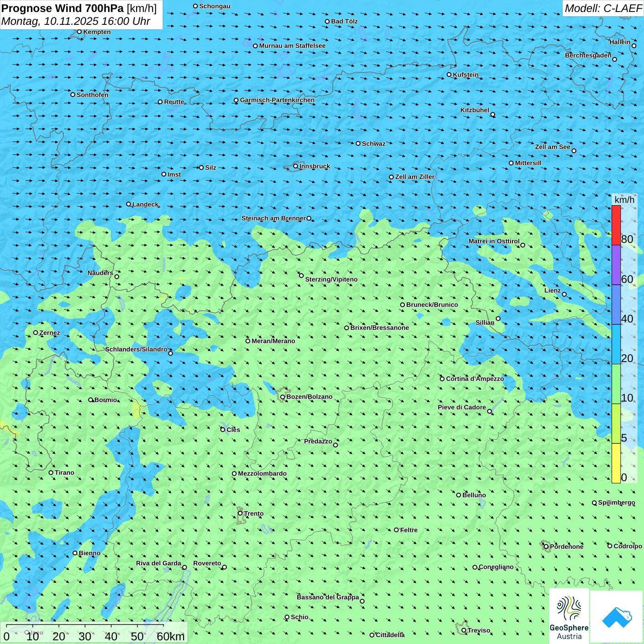Click the Bruneck/Brunico label
Image resolution: width=644 pixels, height=644 pixels.
pyautogui.click(x=432, y=305)
